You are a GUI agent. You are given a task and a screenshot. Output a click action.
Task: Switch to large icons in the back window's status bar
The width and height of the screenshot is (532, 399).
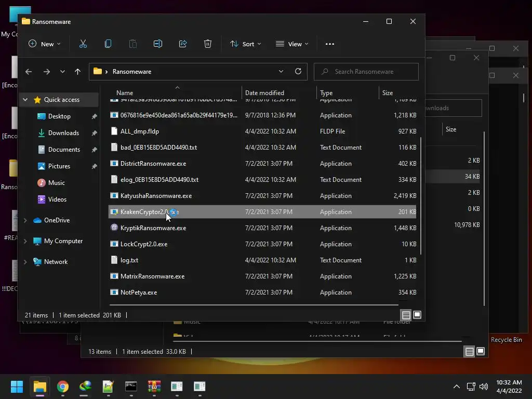(481, 352)
